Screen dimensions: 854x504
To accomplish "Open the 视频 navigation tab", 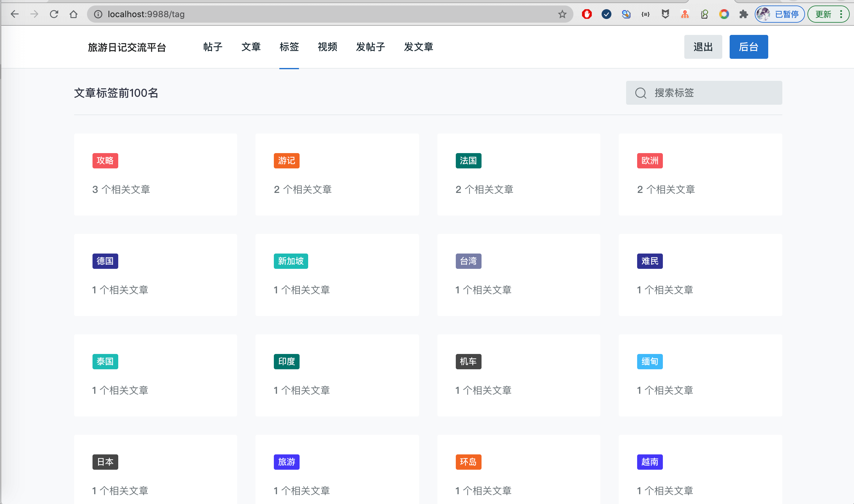I will [327, 47].
